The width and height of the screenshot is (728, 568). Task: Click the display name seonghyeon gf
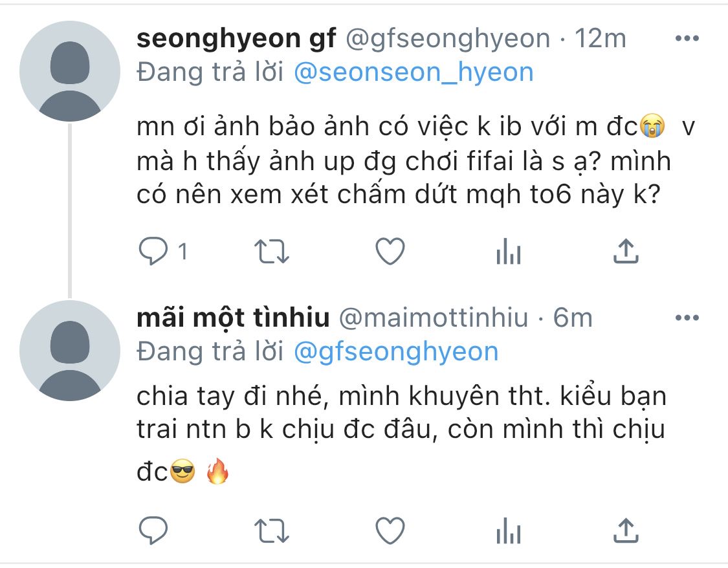click(x=236, y=39)
